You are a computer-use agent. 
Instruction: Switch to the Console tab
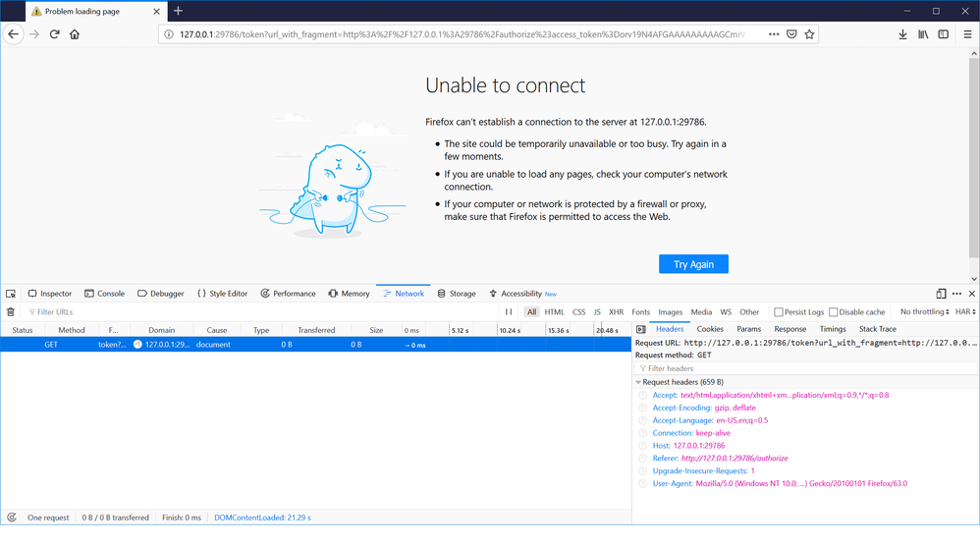pos(104,294)
